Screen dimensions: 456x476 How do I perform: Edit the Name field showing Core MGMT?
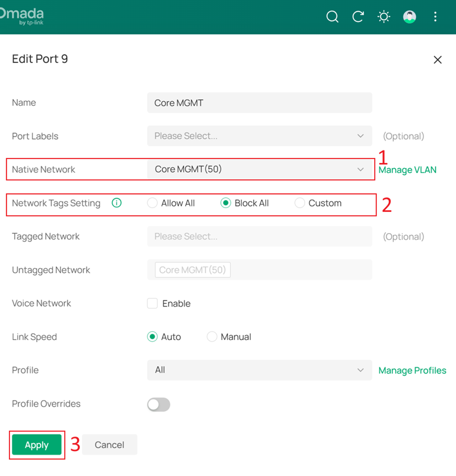pos(259,102)
